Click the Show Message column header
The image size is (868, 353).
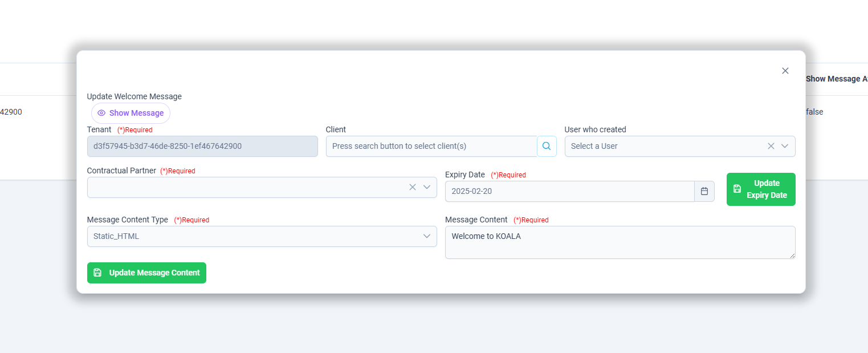point(837,79)
